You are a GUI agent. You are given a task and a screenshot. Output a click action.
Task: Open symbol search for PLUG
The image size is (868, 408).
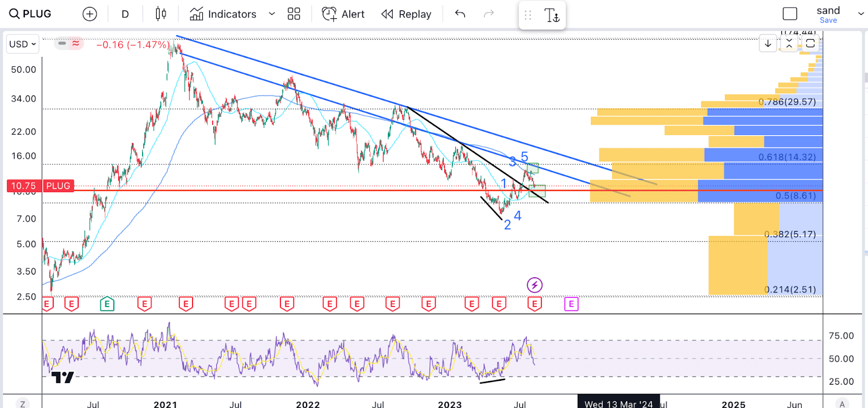[x=30, y=14]
